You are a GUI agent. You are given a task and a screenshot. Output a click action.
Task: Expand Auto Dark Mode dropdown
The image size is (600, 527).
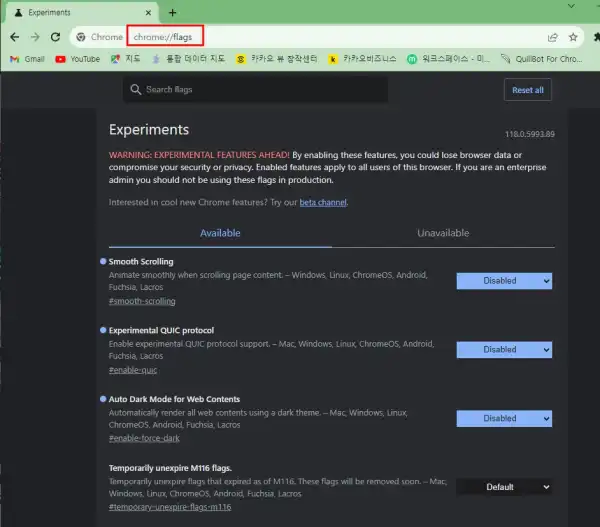tap(504, 418)
